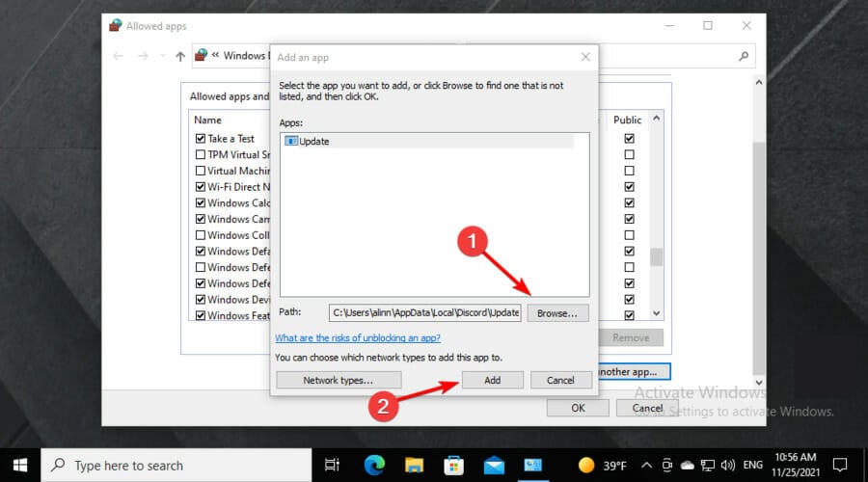Uncheck the Windows Devi checkbox
This screenshot has width=868, height=482.
201,300
